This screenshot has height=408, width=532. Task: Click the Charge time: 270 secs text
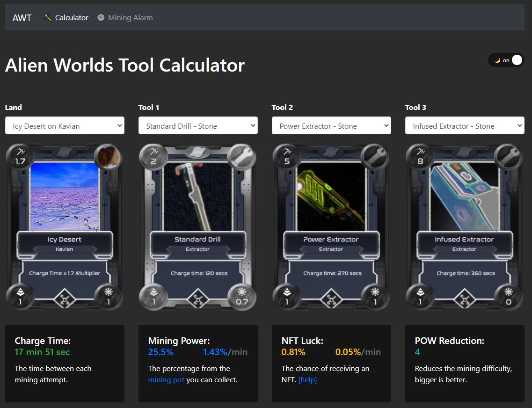click(x=332, y=273)
